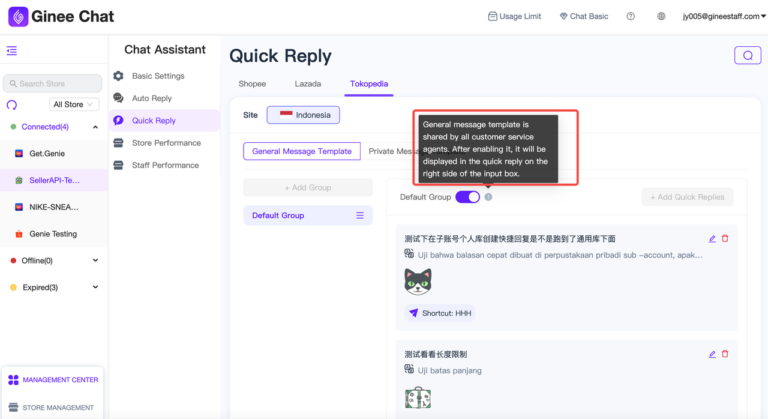Toggle the Default Group switch off
Screen dimensions: 768x419
[x=467, y=197]
